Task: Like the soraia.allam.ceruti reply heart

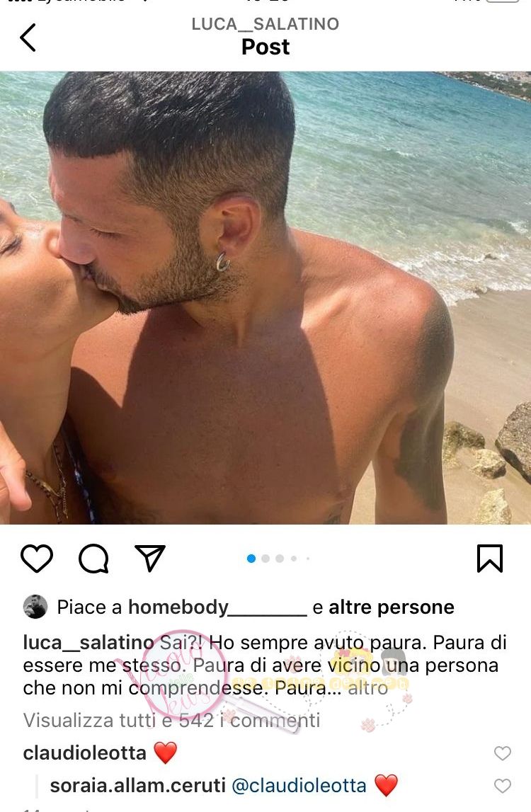Action: point(503,786)
